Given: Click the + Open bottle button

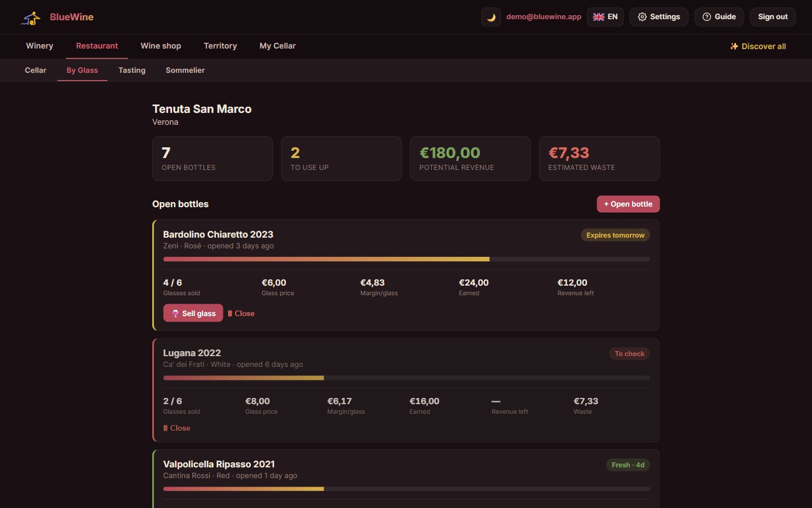Looking at the screenshot, I should click(628, 204).
